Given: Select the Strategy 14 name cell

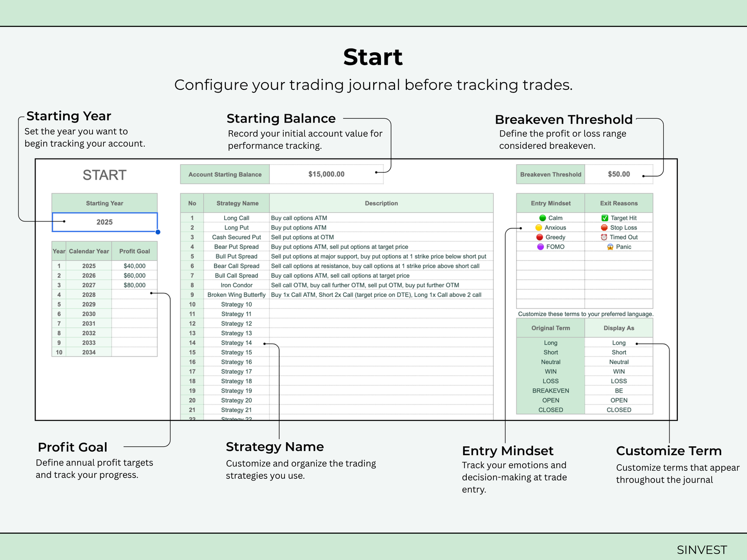Looking at the screenshot, I should [x=236, y=343].
